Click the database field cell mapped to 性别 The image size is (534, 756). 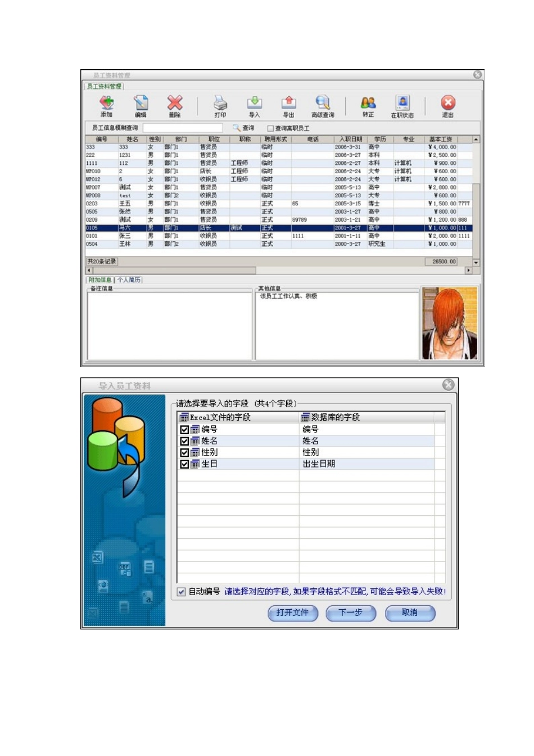tap(366, 452)
